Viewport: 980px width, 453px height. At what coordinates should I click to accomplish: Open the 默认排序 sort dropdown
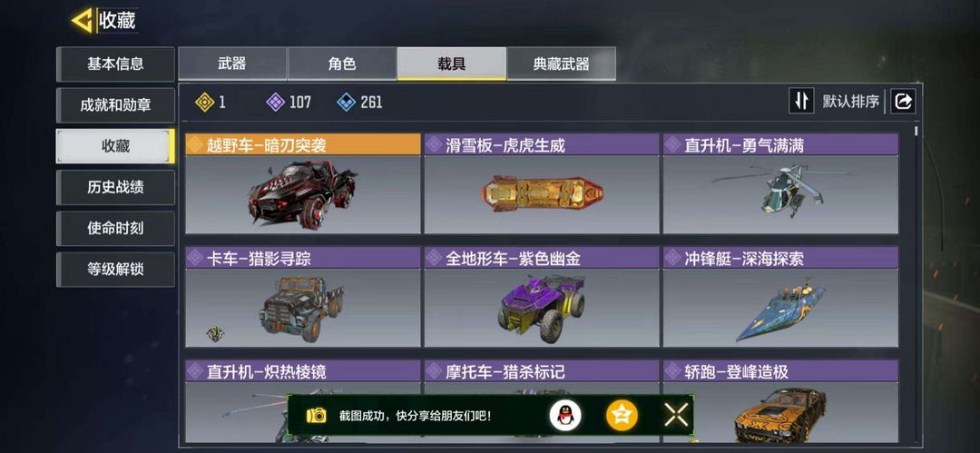click(x=850, y=102)
